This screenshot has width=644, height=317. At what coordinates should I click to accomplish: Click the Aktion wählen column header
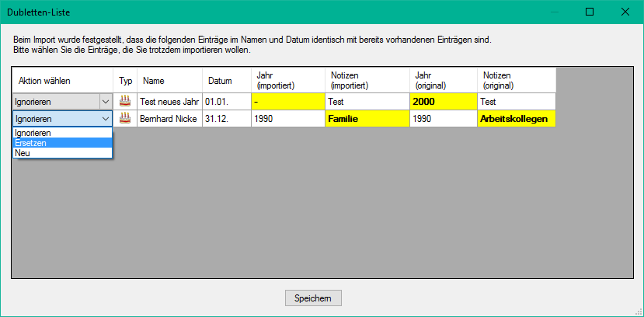point(62,81)
